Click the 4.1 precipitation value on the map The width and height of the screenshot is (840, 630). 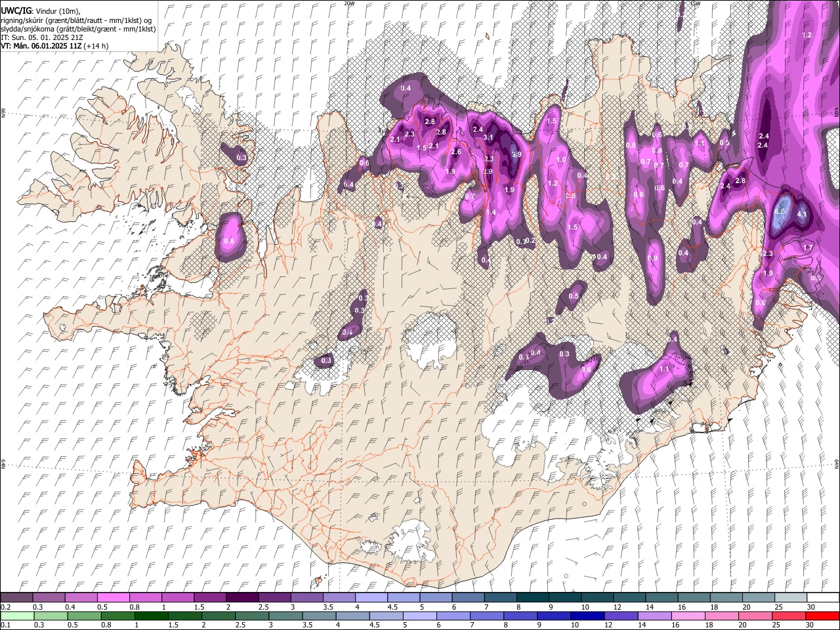pos(802,214)
